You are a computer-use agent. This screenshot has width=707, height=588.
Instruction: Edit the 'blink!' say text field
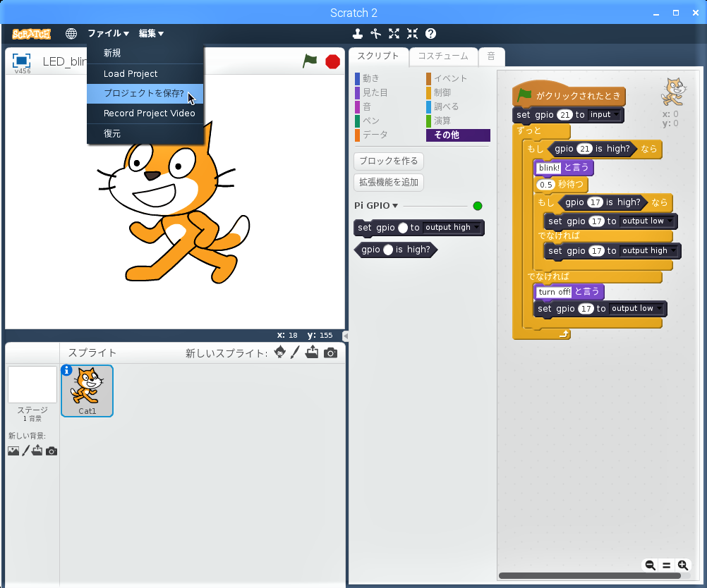(549, 168)
